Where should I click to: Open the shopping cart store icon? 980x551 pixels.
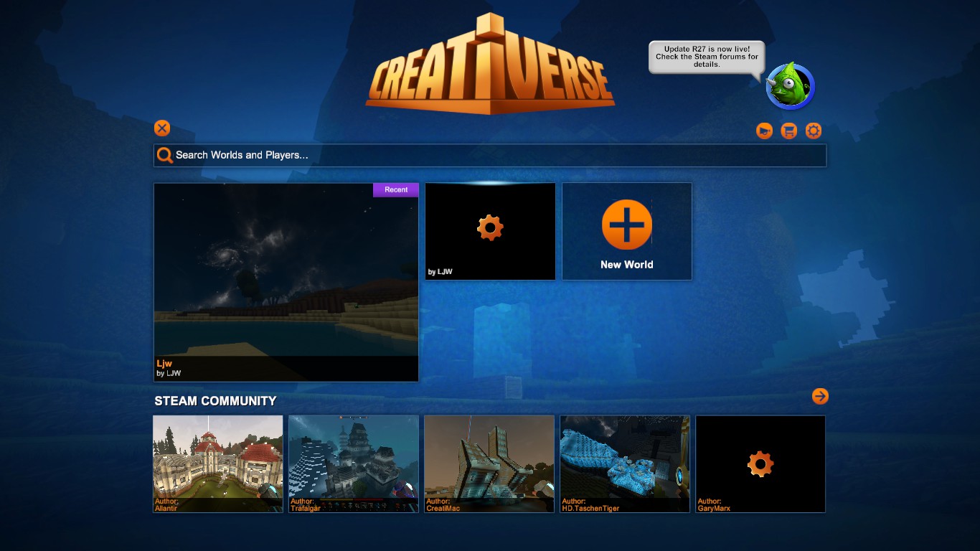[x=789, y=131]
